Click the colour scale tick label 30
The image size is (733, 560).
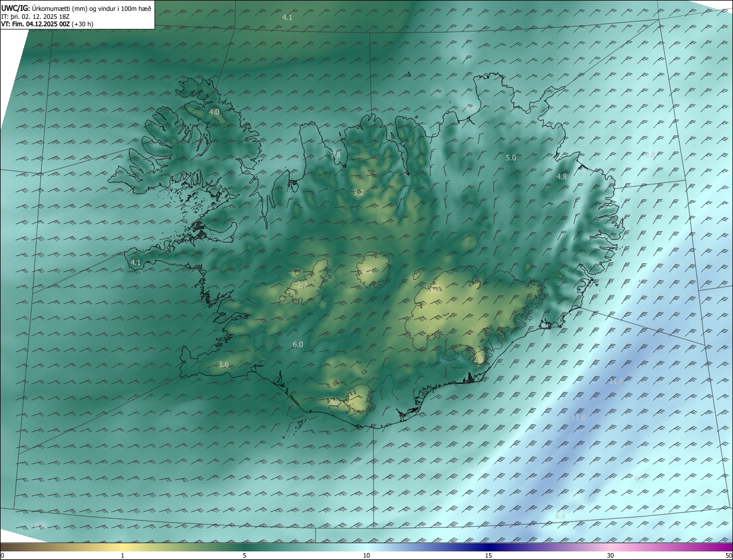(610, 555)
